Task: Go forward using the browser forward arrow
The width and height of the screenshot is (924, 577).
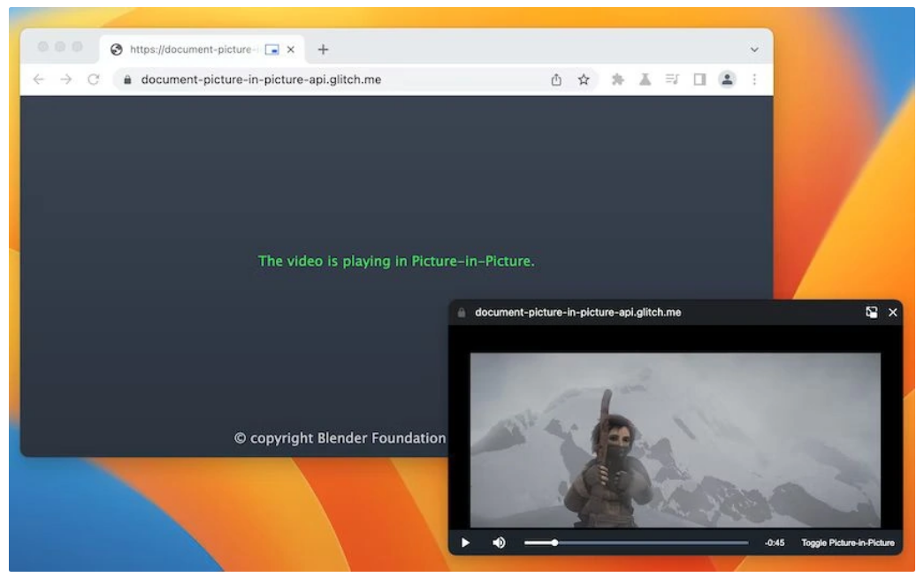Action: [x=66, y=80]
